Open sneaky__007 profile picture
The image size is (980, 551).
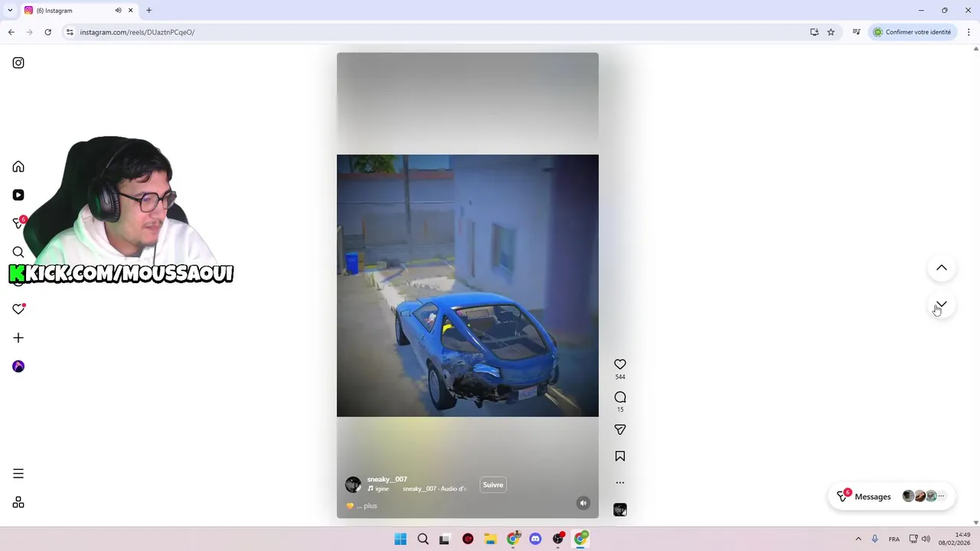click(x=353, y=484)
